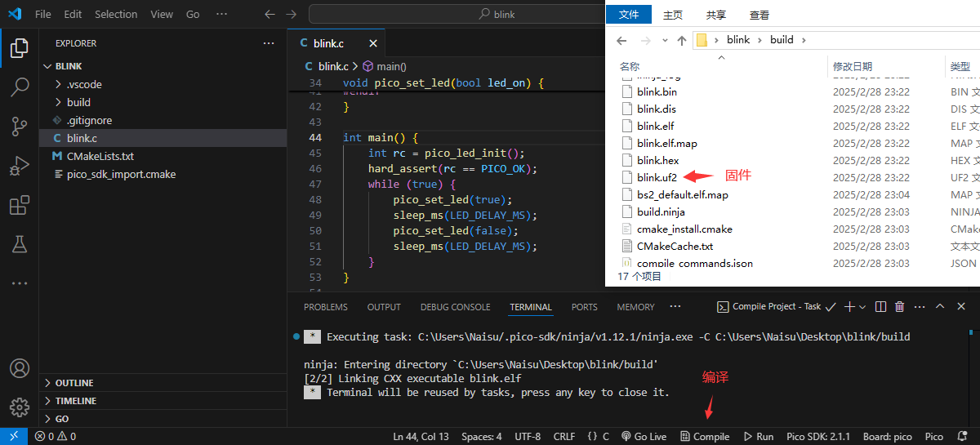Open the File menu
Screen dimensions: 980x445
click(43, 14)
